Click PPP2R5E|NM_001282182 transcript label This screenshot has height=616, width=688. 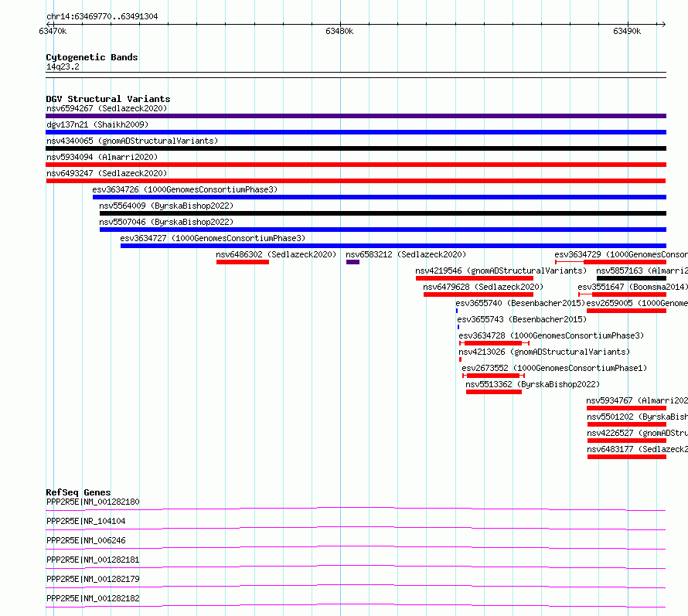tap(93, 598)
